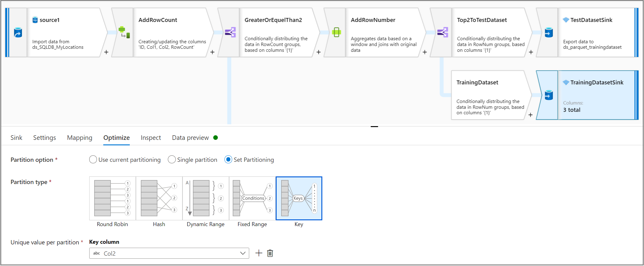Select the TrainingDataset node title
644x266 pixels.
click(x=477, y=83)
